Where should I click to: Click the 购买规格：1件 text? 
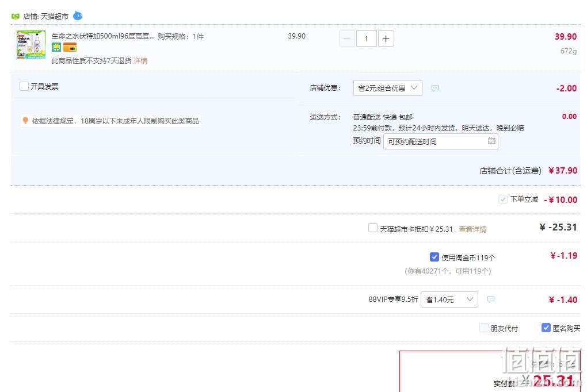(x=181, y=37)
